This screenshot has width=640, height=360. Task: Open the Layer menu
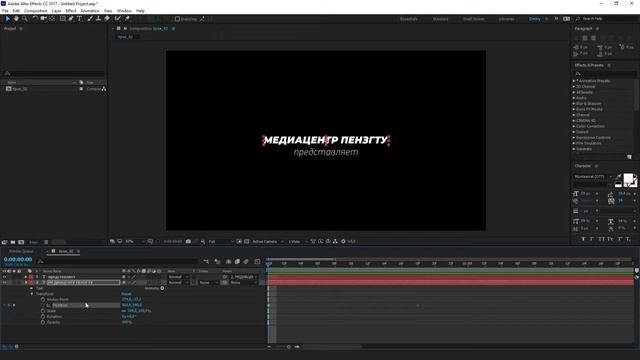click(x=57, y=11)
